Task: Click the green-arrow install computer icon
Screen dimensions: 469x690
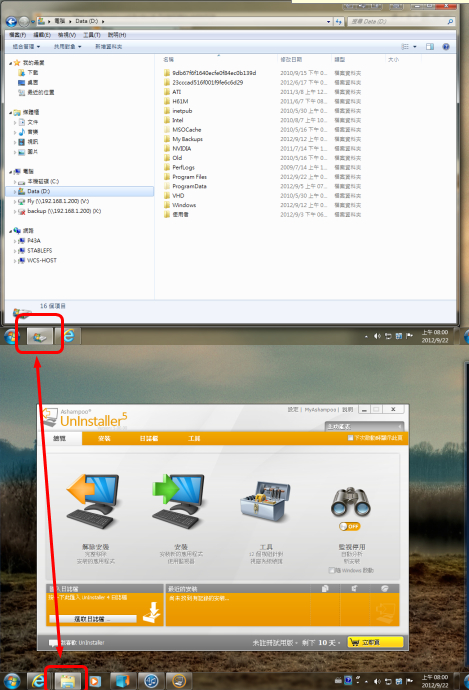Action: [180, 501]
